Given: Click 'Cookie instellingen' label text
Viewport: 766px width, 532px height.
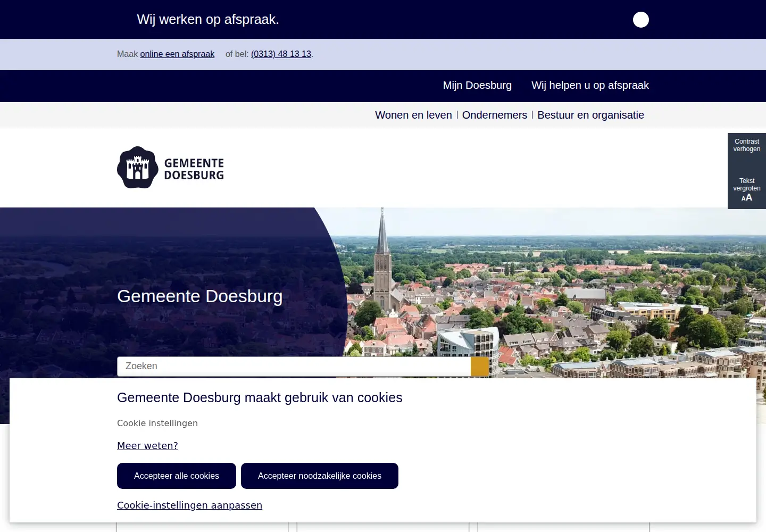Looking at the screenshot, I should click(157, 423).
